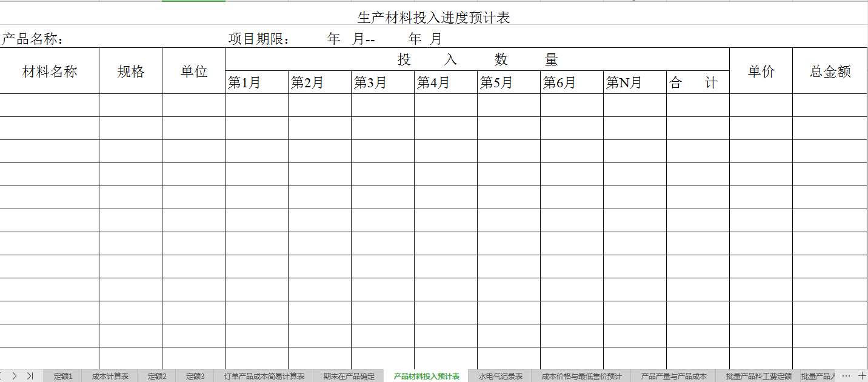This screenshot has width=868, height=382.
Task: Switch to the 定额1 sheet tab
Action: (x=62, y=375)
